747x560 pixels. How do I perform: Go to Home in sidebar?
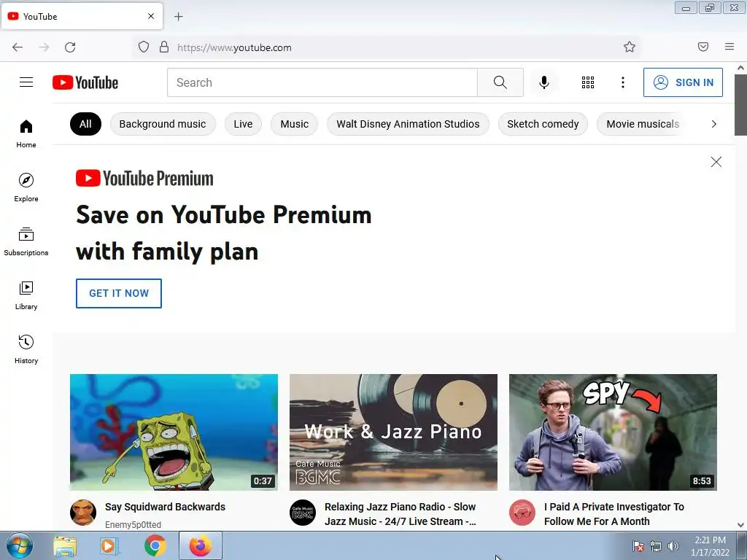click(x=26, y=134)
